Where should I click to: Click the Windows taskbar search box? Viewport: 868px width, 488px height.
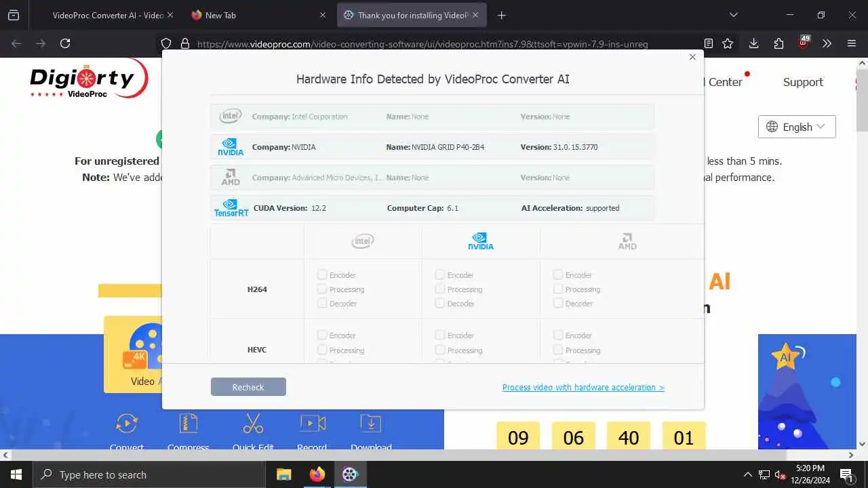[x=149, y=474]
